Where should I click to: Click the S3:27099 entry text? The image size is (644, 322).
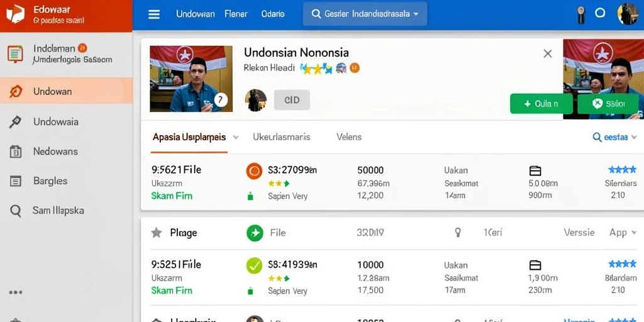292,170
